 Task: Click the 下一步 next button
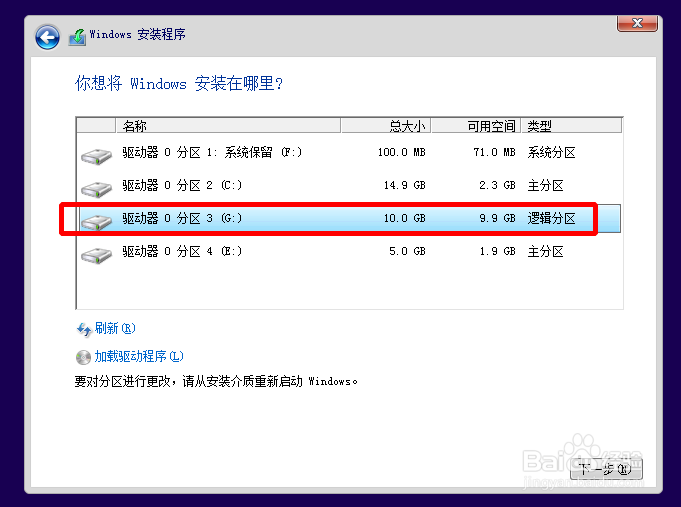point(606,469)
